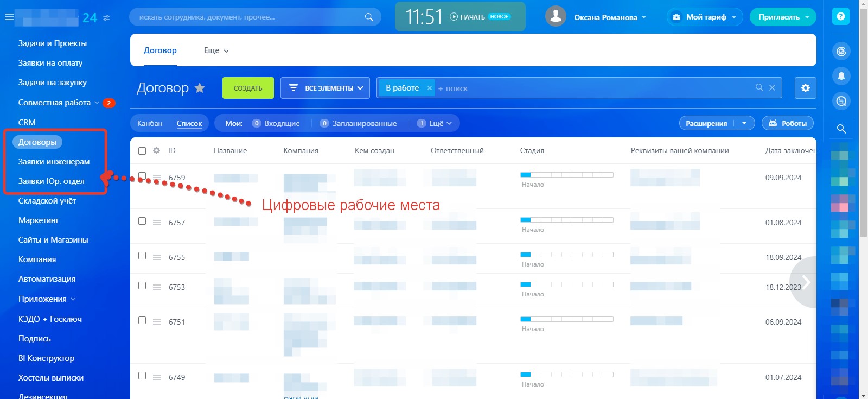
Task: Select the checkbox for row 6757
Action: tap(142, 221)
